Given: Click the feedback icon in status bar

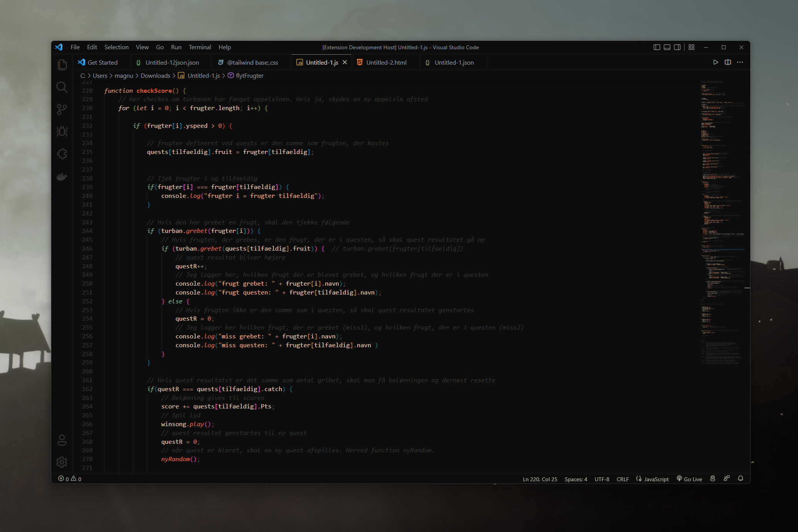Looking at the screenshot, I should point(727,478).
